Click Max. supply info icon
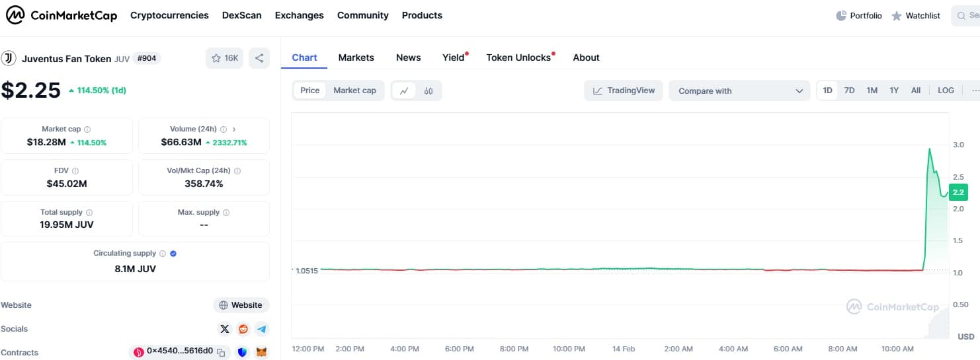 click(226, 213)
